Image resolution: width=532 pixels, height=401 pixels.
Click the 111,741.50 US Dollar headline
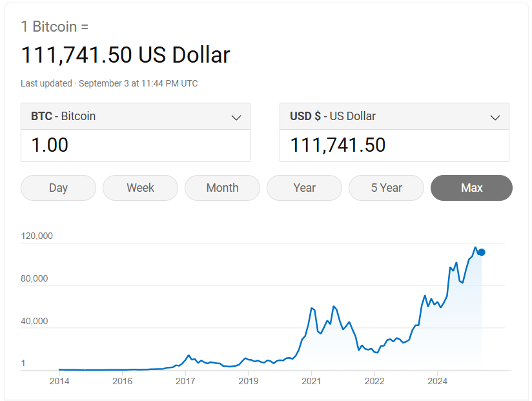click(125, 55)
